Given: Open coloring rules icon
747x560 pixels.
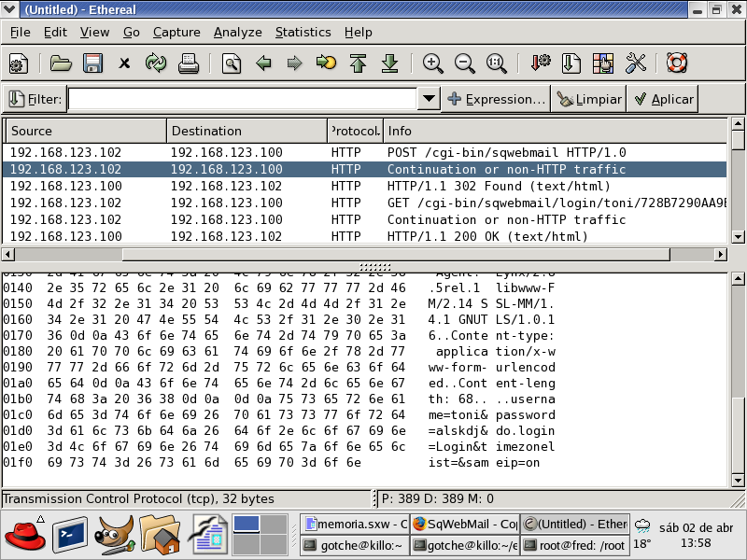Looking at the screenshot, I should pyautogui.click(x=603, y=63).
